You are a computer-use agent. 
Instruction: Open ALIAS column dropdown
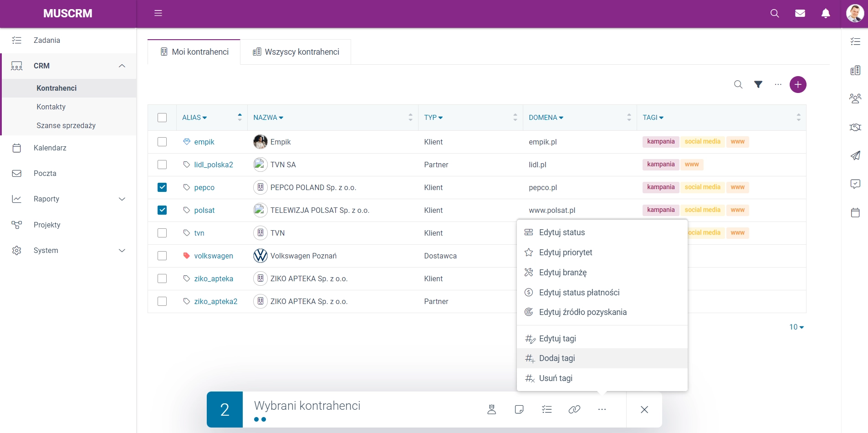click(194, 118)
